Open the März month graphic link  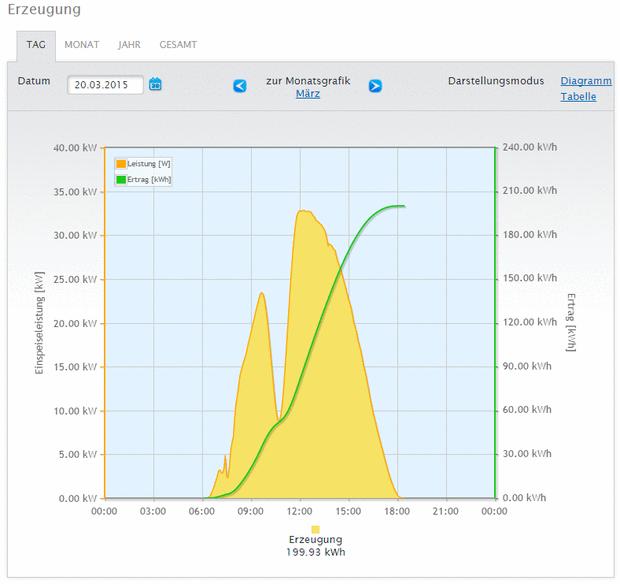(308, 94)
